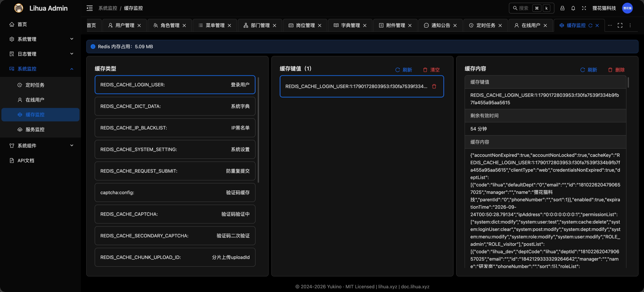
Task: Open the vertical dots settings menu
Action: click(x=630, y=25)
